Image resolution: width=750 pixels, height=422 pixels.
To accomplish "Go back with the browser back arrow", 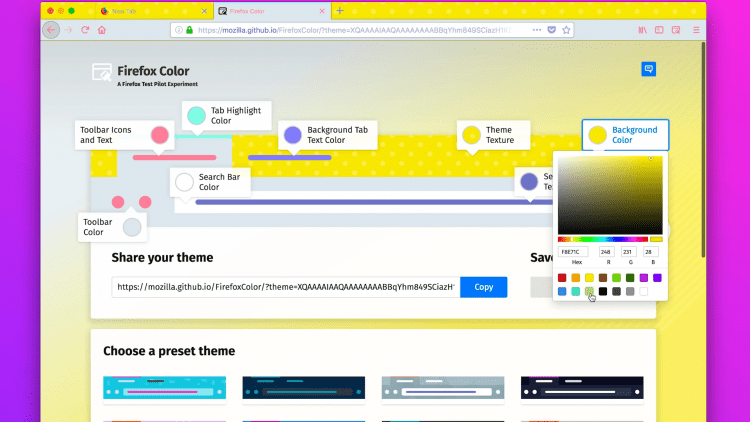I will coord(51,30).
